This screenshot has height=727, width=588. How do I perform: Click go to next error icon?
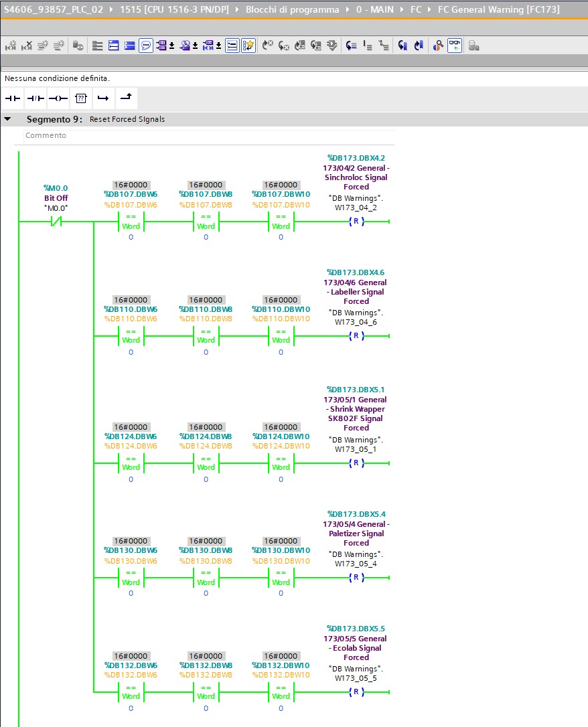(x=284, y=46)
